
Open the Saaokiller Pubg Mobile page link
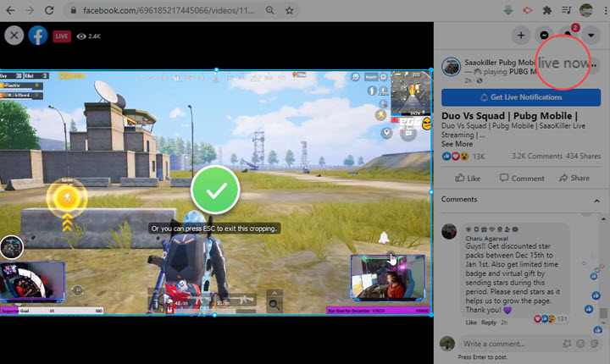pos(500,63)
